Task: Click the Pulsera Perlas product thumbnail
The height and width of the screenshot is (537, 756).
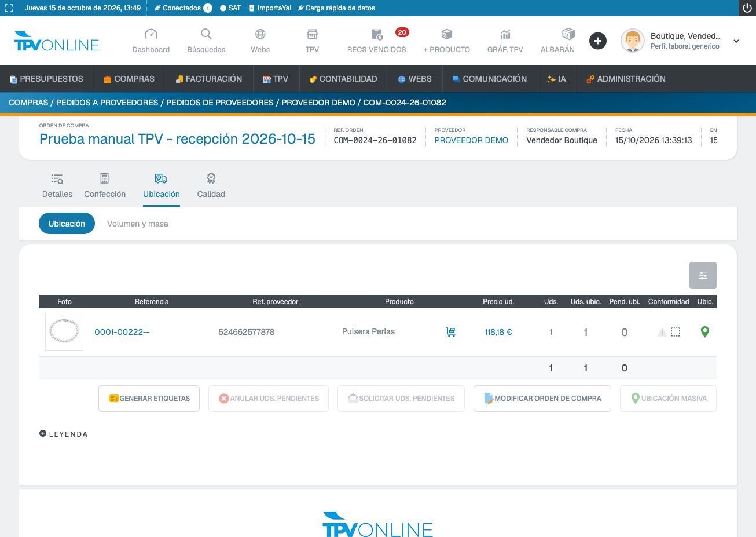Action: (x=64, y=332)
